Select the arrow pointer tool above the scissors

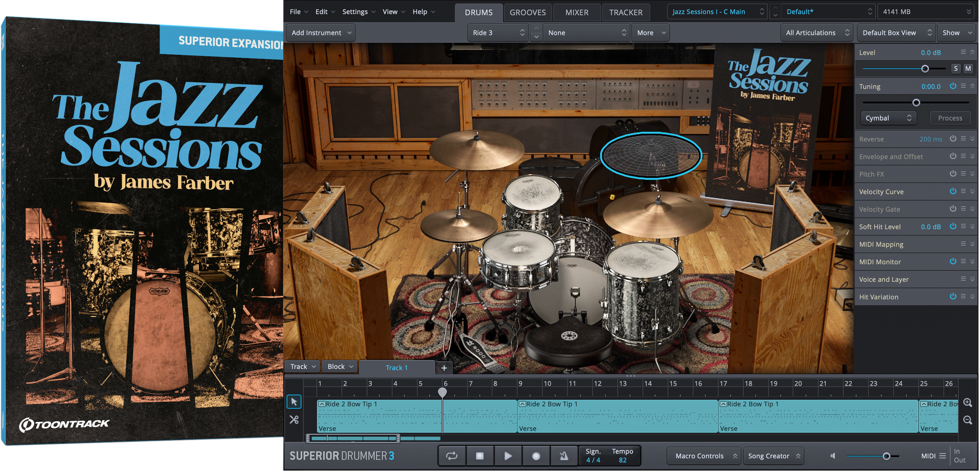coord(294,401)
